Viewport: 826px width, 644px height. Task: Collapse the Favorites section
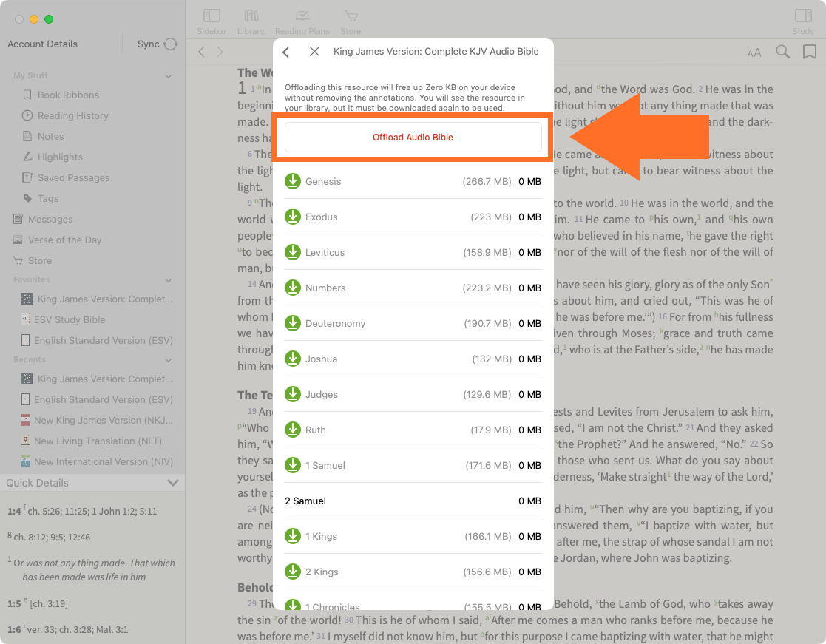(168, 280)
